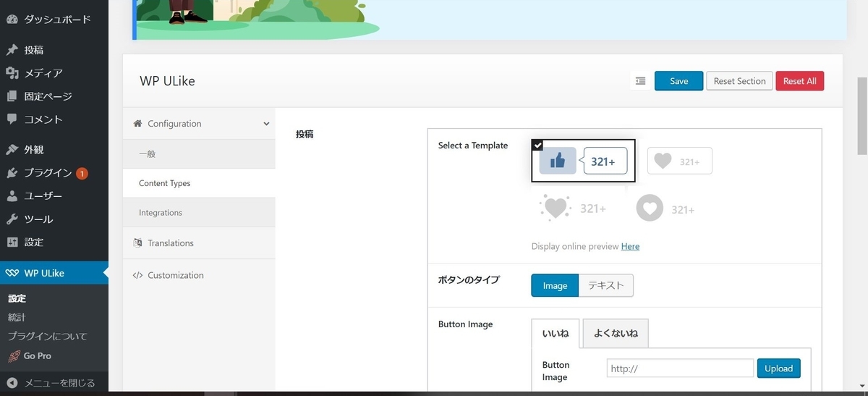Viewport: 868px width, 396px height.
Task: Click the メニューを閉じる collapse arrow icon
Action: tap(12, 383)
